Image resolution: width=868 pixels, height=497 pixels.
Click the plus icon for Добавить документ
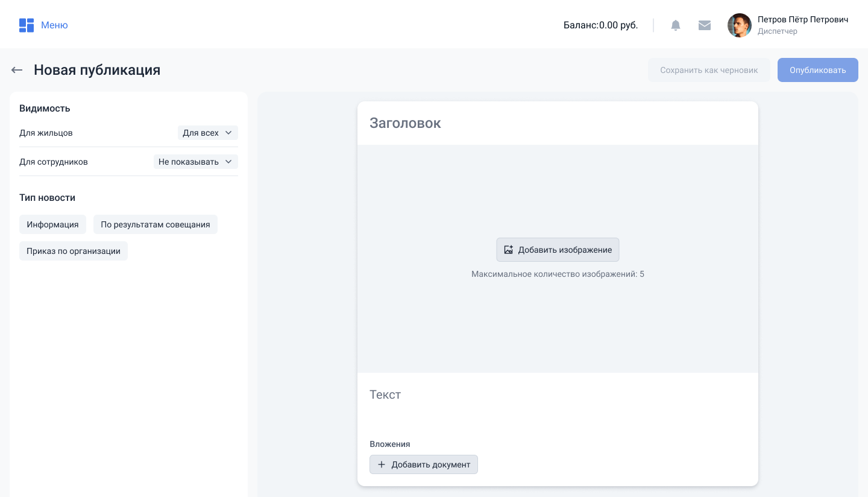[x=381, y=464]
